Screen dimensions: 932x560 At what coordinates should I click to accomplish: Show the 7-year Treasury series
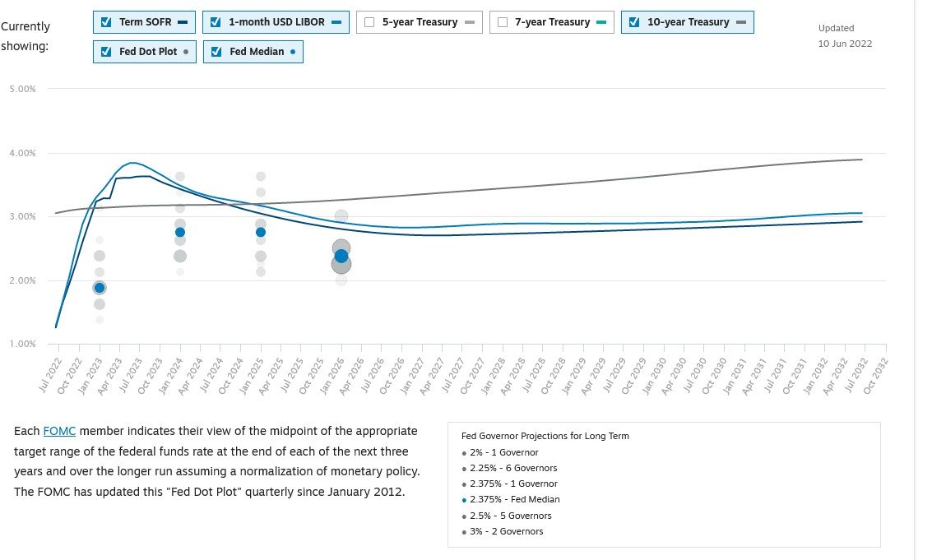(502, 22)
